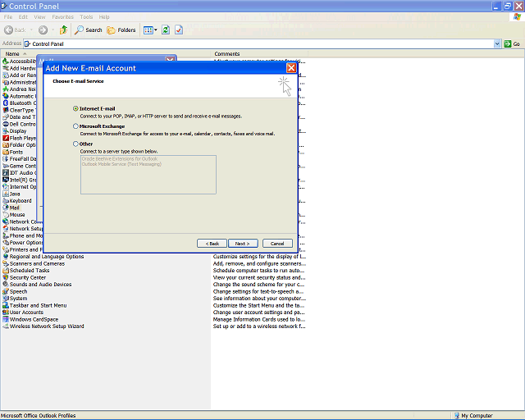The image size is (525, 420).
Task: Click the Go button
Action: tap(512, 43)
